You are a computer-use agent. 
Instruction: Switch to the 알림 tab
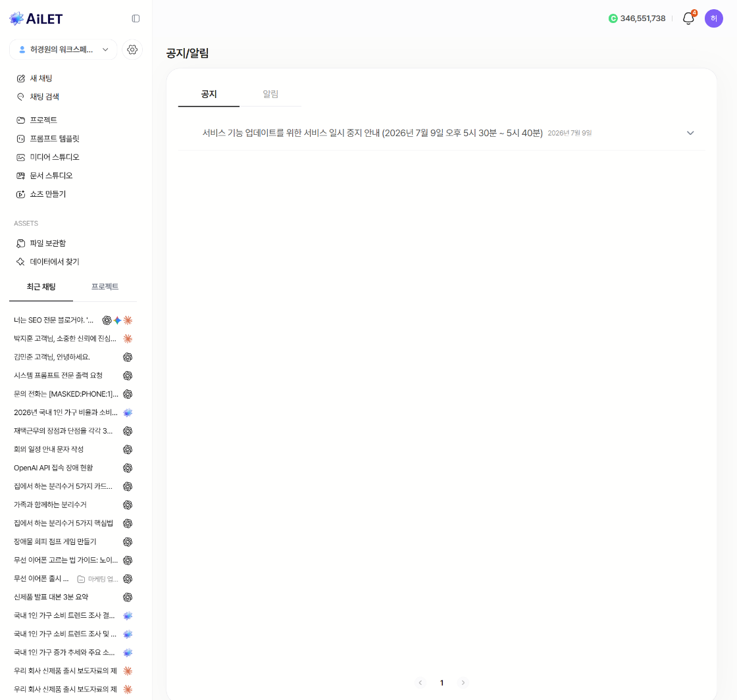point(270,95)
